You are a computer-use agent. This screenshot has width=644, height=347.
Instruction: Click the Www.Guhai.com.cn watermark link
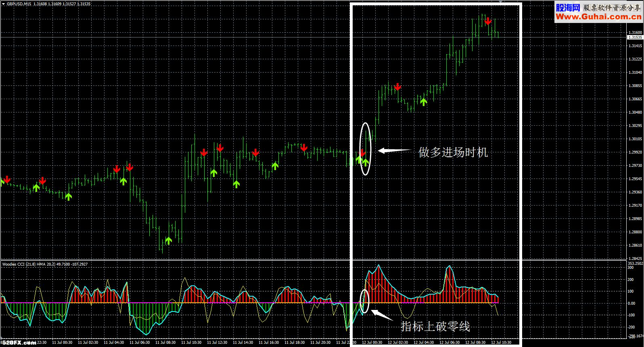pyautogui.click(x=598, y=17)
